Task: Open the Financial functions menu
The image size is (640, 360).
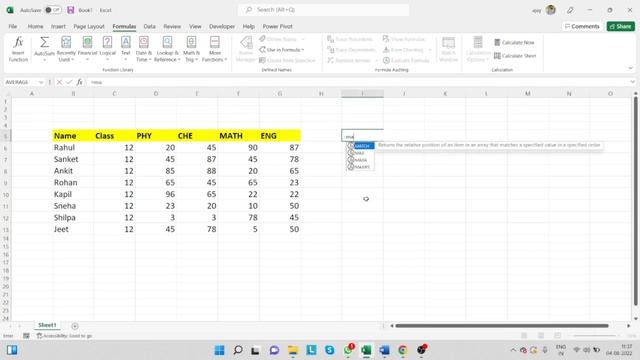Action: [87, 49]
